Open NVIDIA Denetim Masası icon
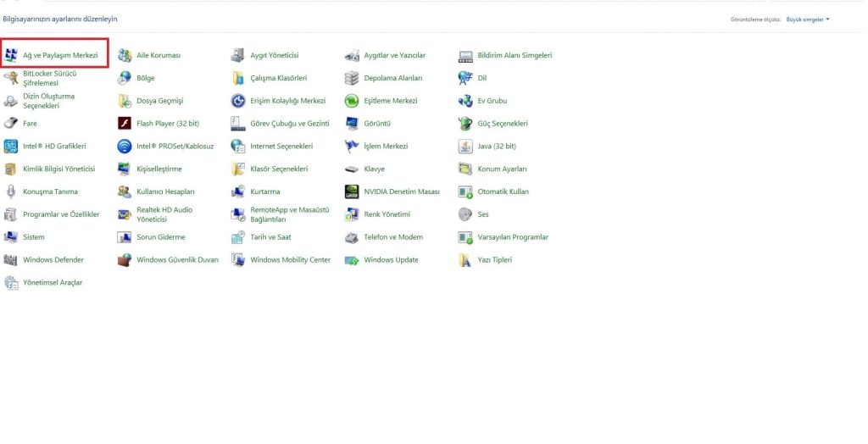868x444 pixels. point(352,191)
